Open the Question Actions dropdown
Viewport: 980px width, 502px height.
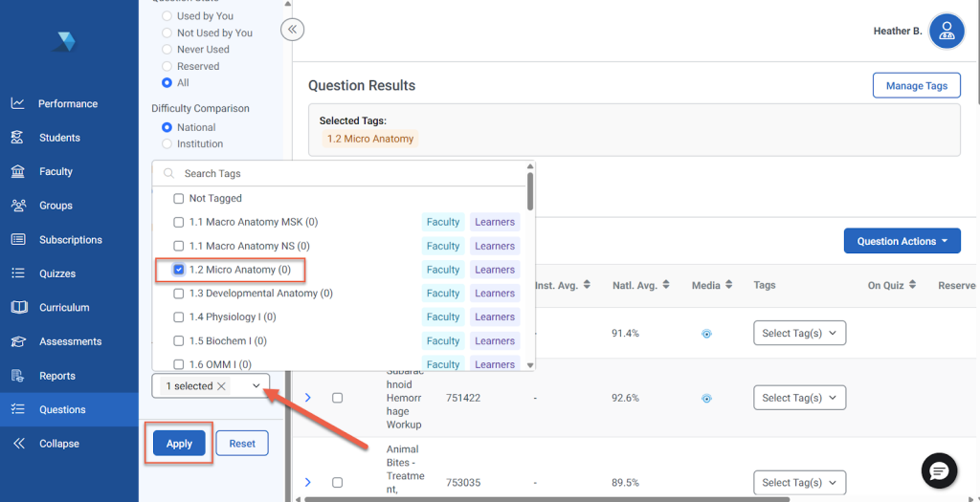(902, 241)
